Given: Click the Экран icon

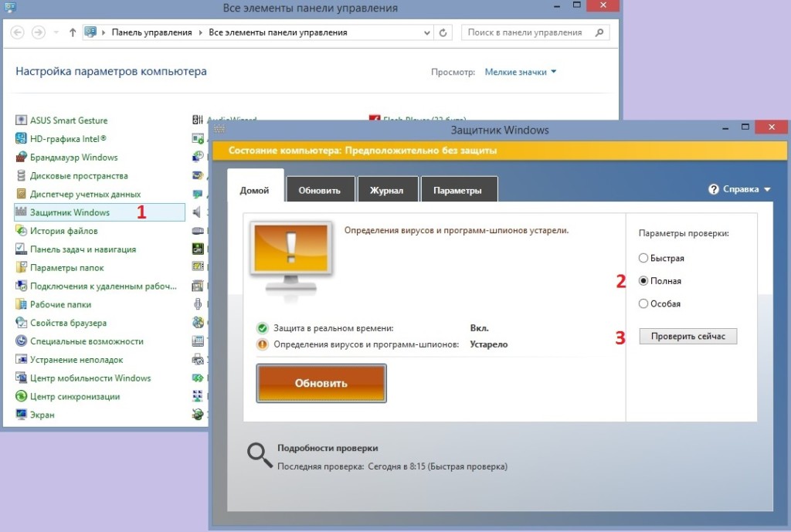Looking at the screenshot, I should click(x=21, y=415).
